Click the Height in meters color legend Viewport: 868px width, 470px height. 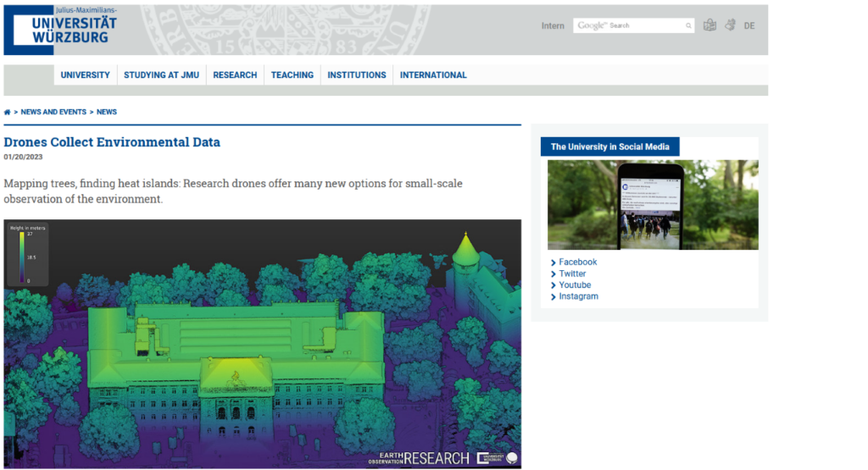pyautogui.click(x=27, y=254)
